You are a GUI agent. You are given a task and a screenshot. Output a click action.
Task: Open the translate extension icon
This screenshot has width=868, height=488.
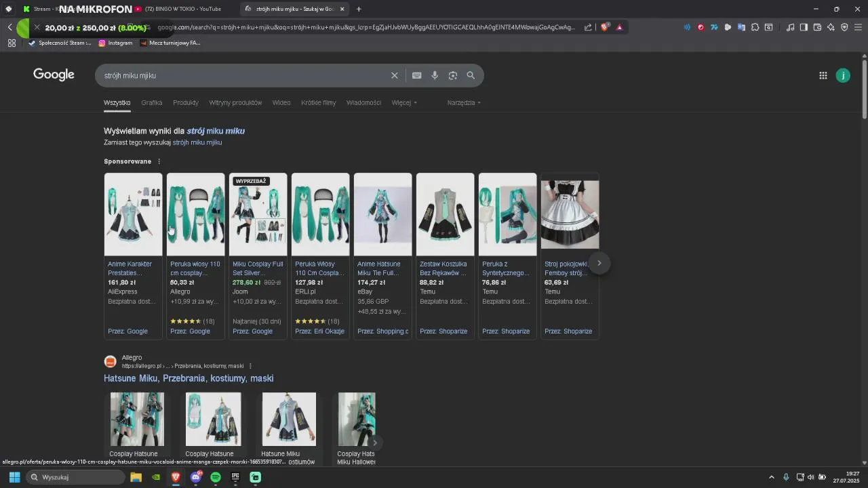741,27
